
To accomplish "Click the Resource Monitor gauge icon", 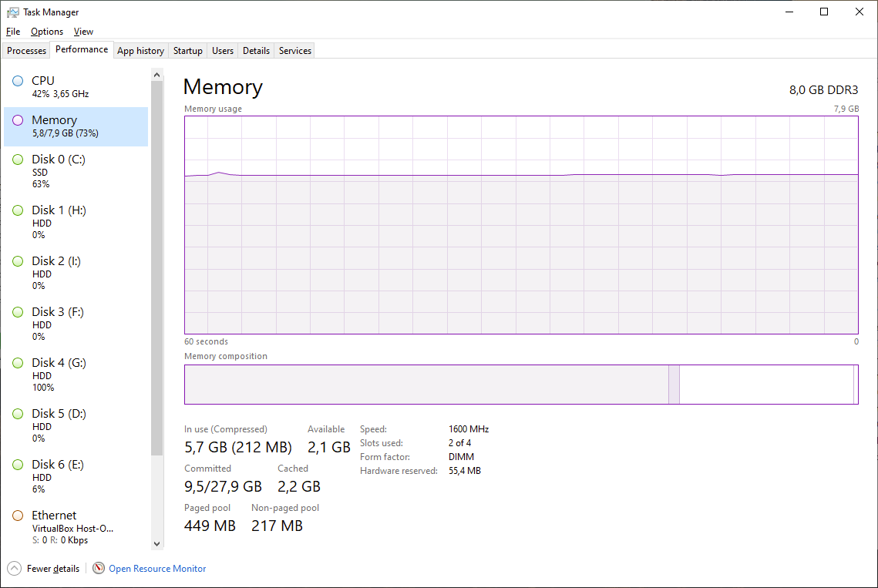I will point(99,569).
